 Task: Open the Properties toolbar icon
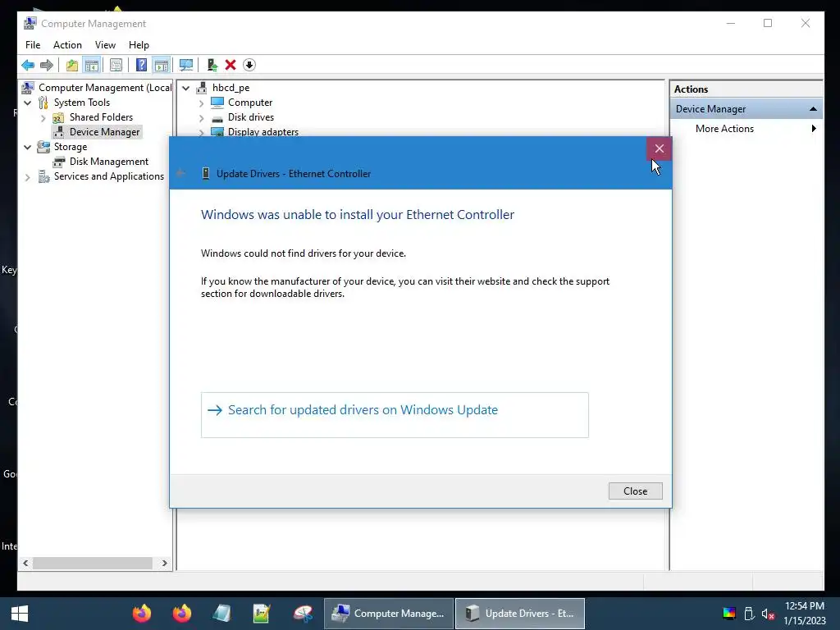(x=116, y=66)
